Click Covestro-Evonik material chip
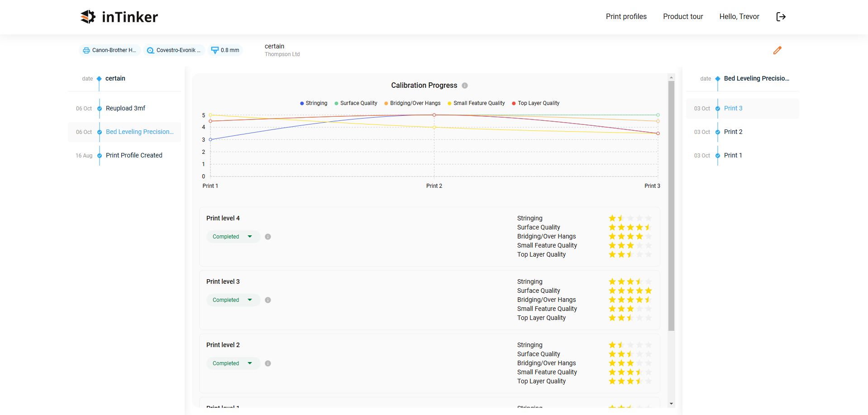868x415 pixels. pyautogui.click(x=174, y=50)
